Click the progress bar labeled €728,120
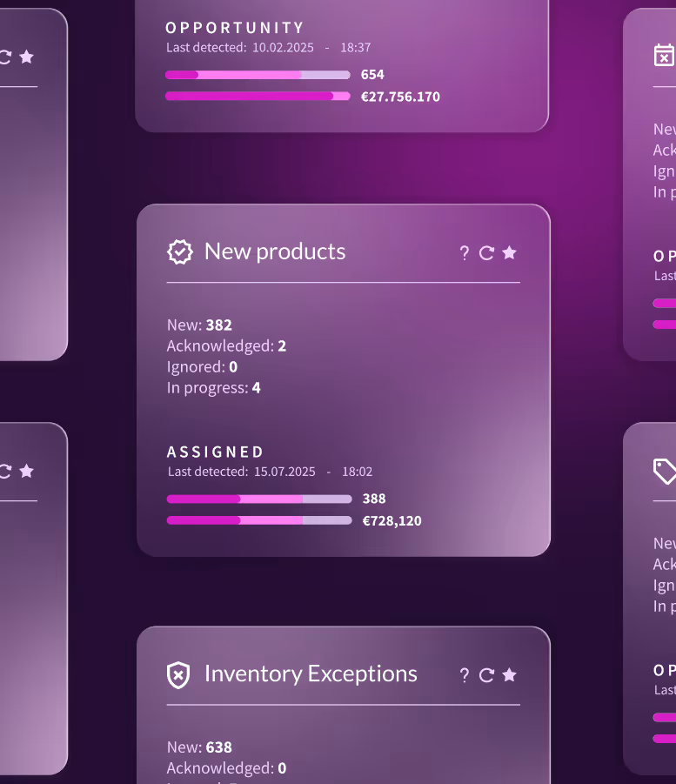This screenshot has width=676, height=784. pyautogui.click(x=259, y=520)
